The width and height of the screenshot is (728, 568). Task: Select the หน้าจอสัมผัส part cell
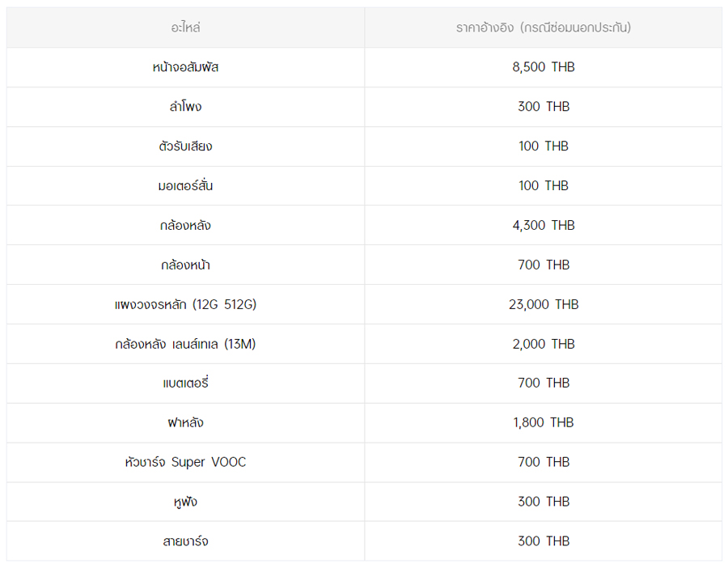point(185,67)
